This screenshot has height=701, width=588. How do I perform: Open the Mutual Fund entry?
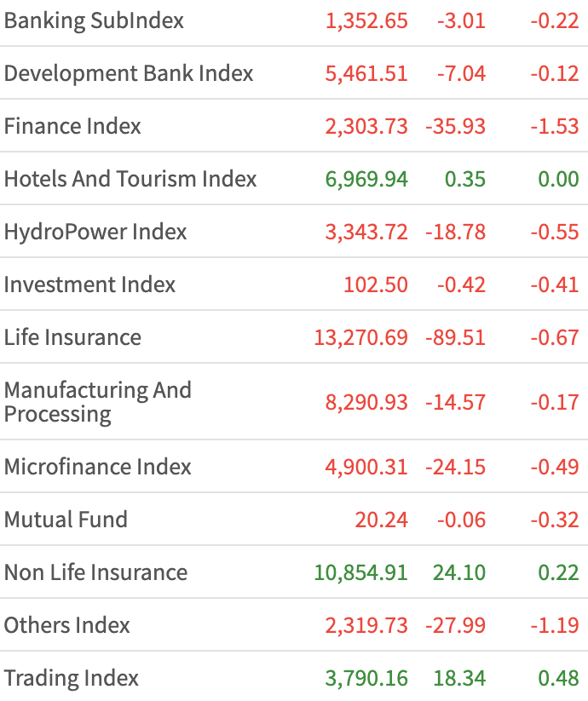[66, 520]
